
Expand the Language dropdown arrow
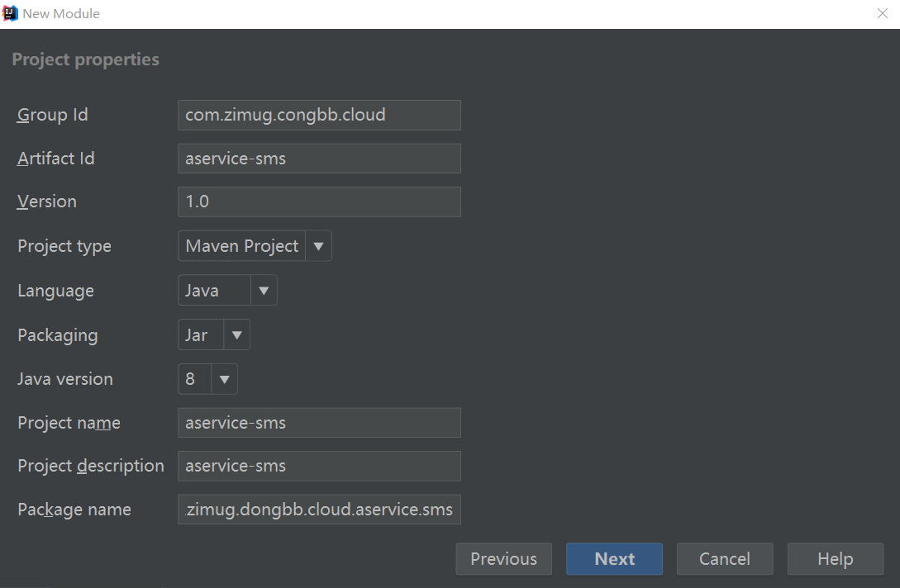[264, 291]
